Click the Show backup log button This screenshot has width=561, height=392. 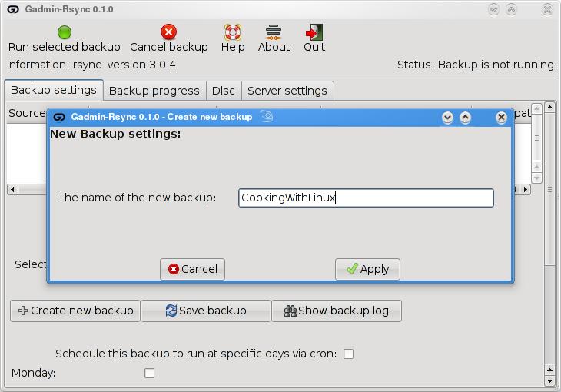(336, 311)
